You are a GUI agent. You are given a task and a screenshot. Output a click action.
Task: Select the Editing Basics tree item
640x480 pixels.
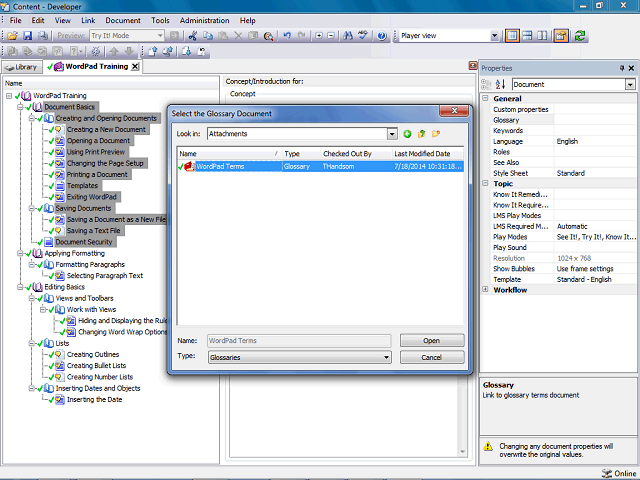click(x=64, y=287)
